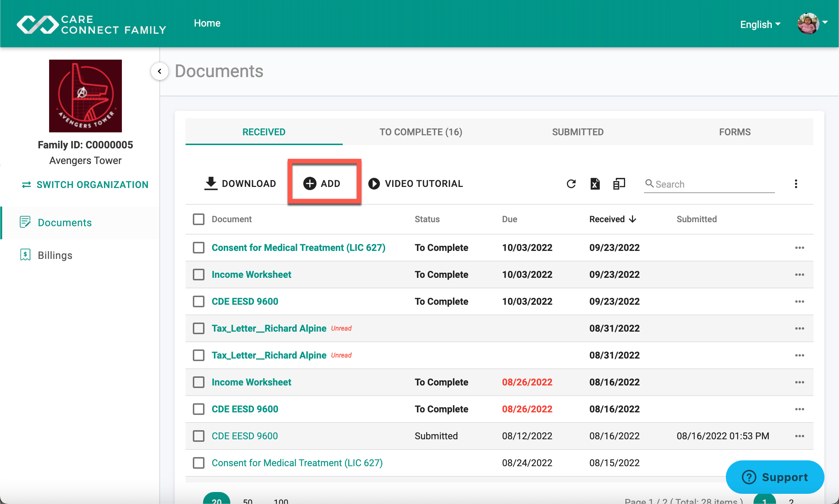Click the Avengers Tower organization logo
The height and width of the screenshot is (504, 839).
[x=86, y=96]
